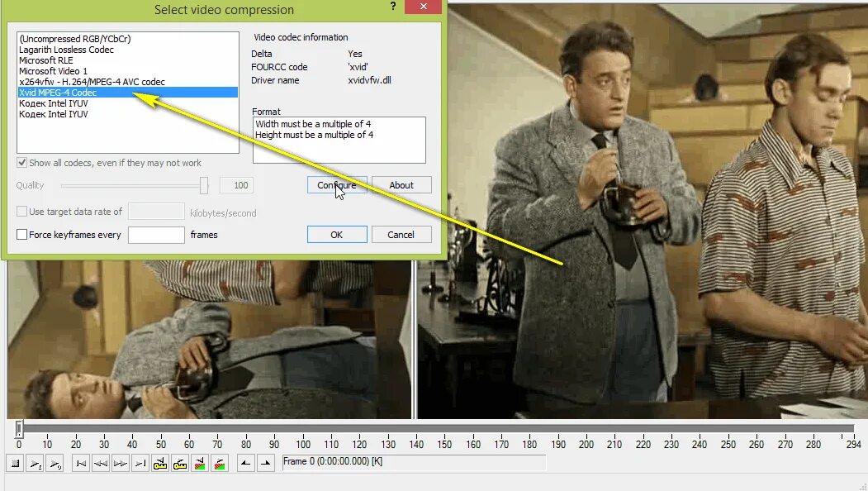Select Xvid MPEG-4 Codec entry
The width and height of the screenshot is (868, 491).
coord(128,93)
